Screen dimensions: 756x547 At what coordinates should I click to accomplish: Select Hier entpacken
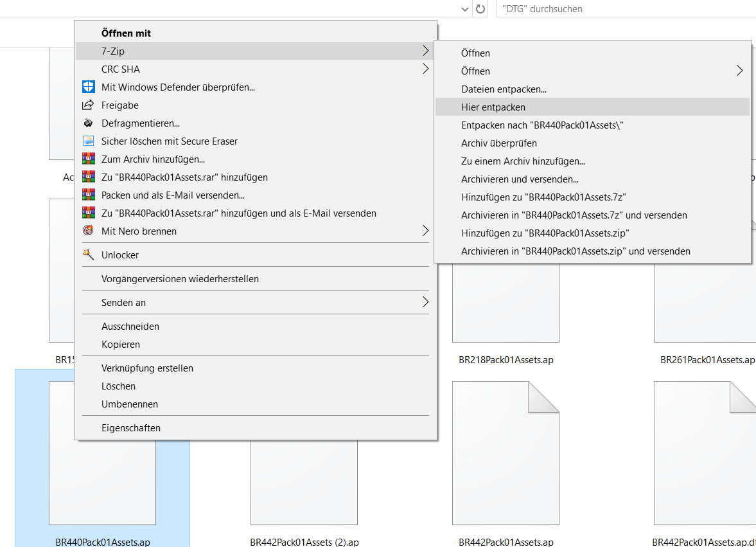pyautogui.click(x=593, y=107)
